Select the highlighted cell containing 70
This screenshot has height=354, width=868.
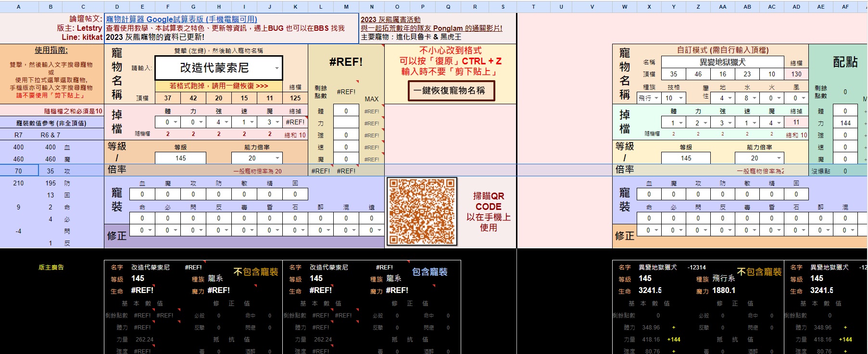[x=19, y=171]
